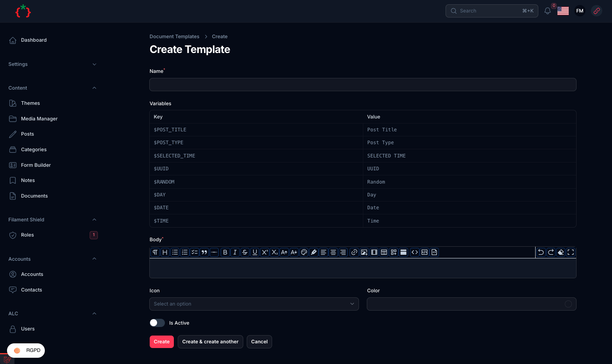Screen dimensions: 612x364
Task: Insert bulleted list in editor
Action: click(175, 252)
